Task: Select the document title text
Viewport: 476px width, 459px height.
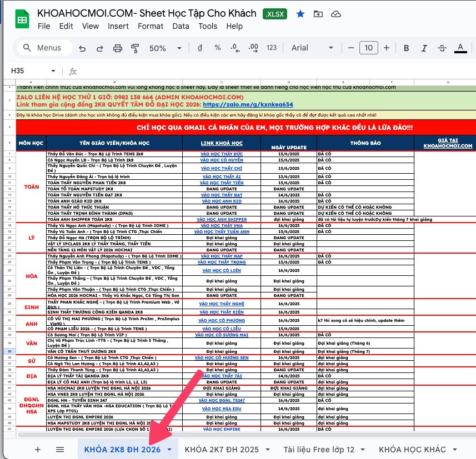Action: coord(147,13)
